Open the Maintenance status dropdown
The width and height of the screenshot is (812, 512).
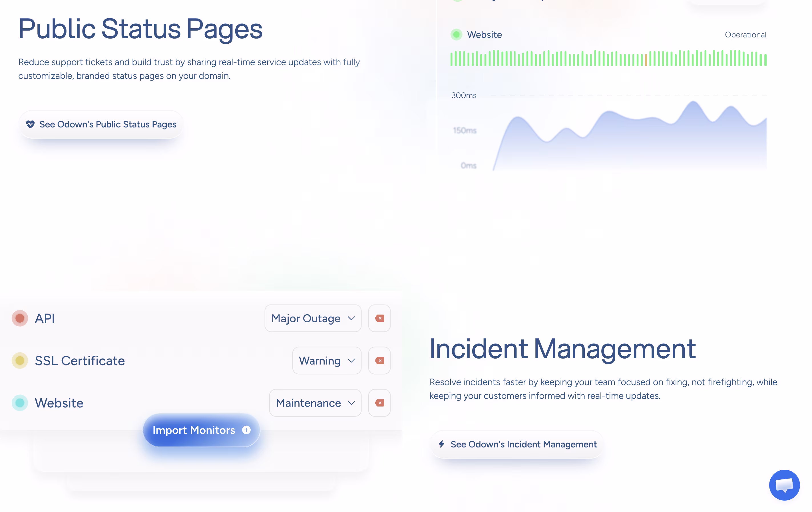315,403
